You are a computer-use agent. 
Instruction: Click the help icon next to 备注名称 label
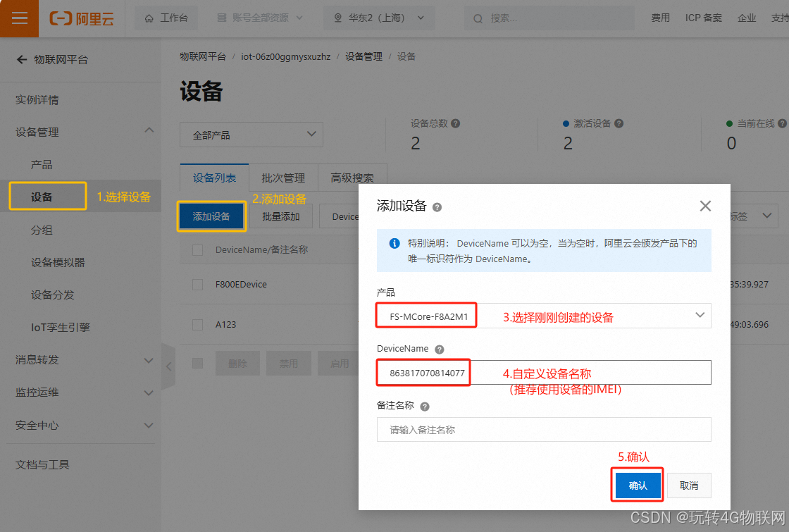point(425,407)
